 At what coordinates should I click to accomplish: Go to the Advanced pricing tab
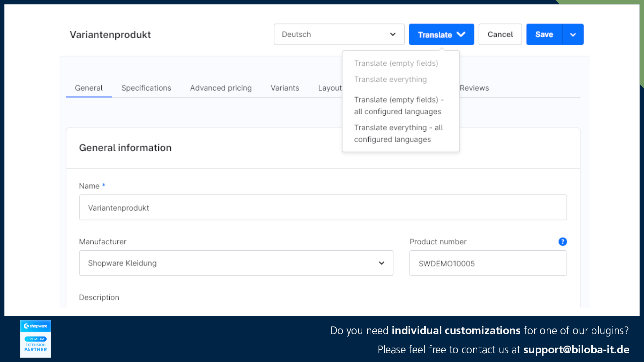221,88
